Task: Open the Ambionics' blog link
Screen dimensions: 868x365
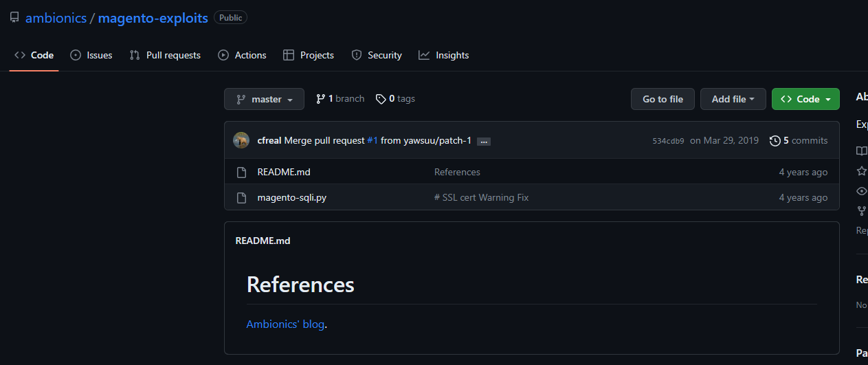Action: coord(285,324)
